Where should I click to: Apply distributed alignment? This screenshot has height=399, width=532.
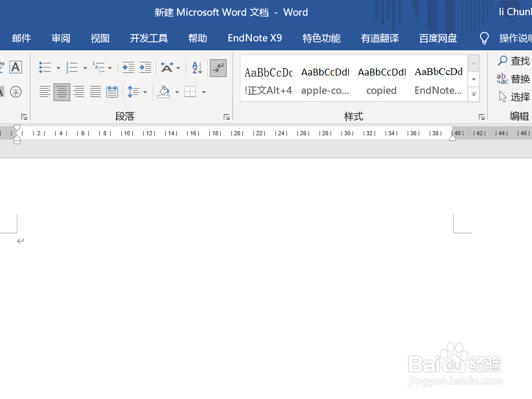pos(112,92)
